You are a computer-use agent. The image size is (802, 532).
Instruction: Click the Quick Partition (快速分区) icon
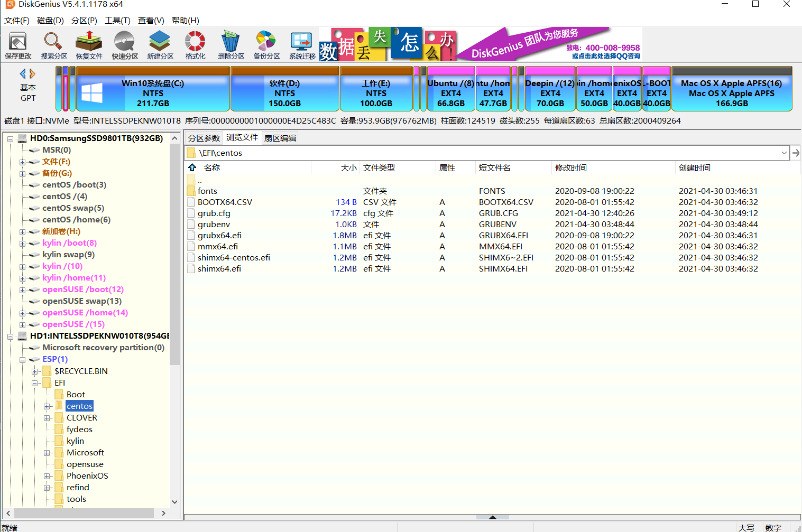(x=125, y=45)
